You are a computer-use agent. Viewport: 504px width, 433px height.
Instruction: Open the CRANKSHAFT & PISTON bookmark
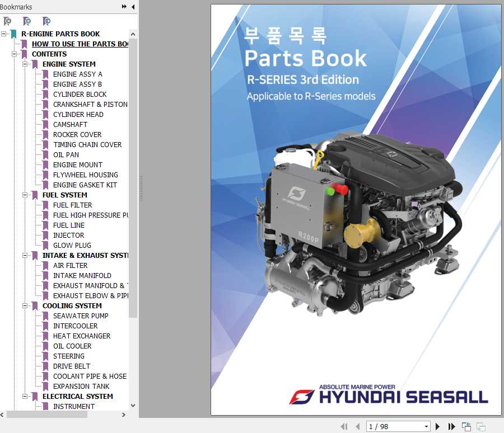[90, 105]
